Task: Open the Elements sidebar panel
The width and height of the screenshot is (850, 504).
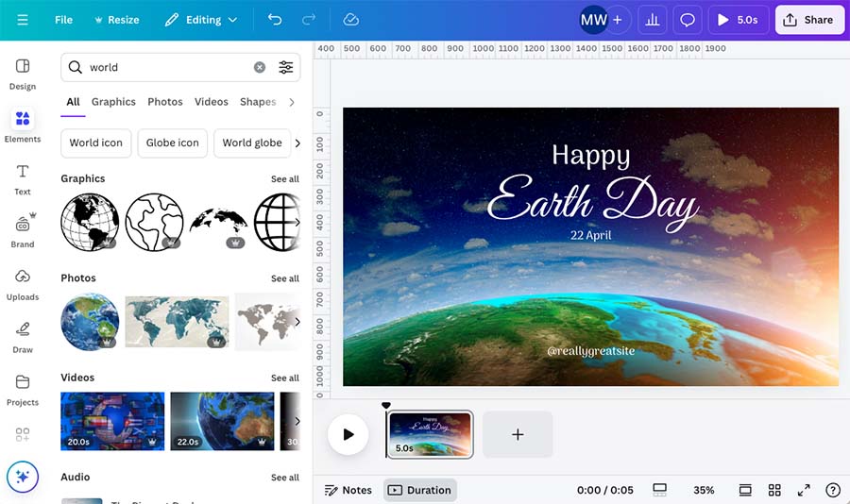Action: click(23, 126)
